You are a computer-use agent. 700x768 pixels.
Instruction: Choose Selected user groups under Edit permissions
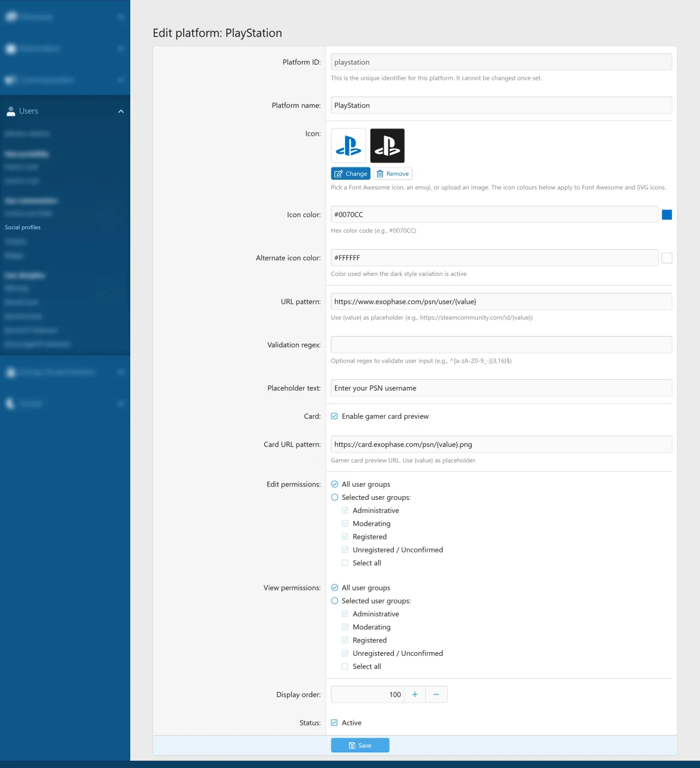click(x=335, y=497)
